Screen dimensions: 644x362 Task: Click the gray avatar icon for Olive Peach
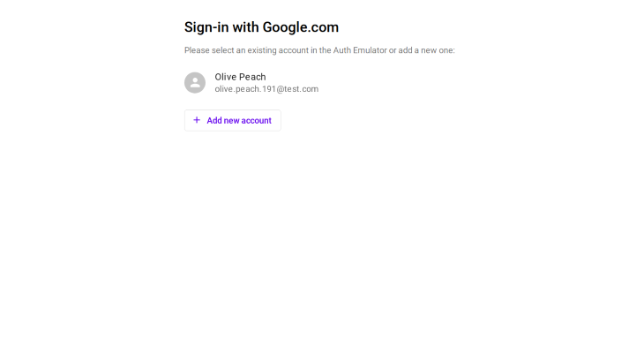[195, 83]
